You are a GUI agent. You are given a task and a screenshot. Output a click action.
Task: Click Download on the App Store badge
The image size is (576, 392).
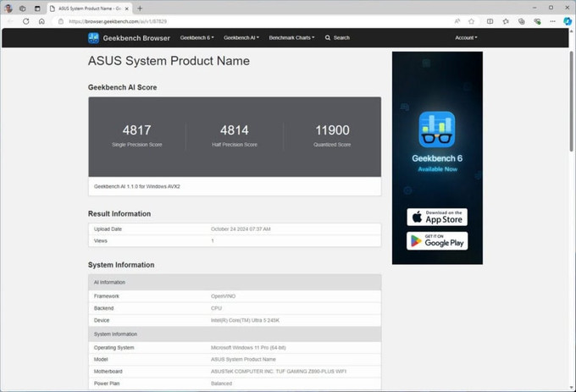[437, 217]
